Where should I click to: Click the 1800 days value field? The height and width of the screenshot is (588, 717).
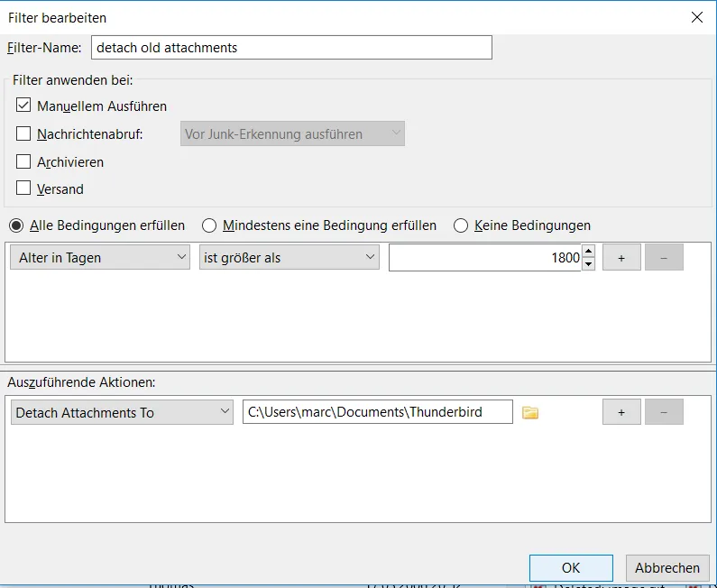pyautogui.click(x=485, y=257)
